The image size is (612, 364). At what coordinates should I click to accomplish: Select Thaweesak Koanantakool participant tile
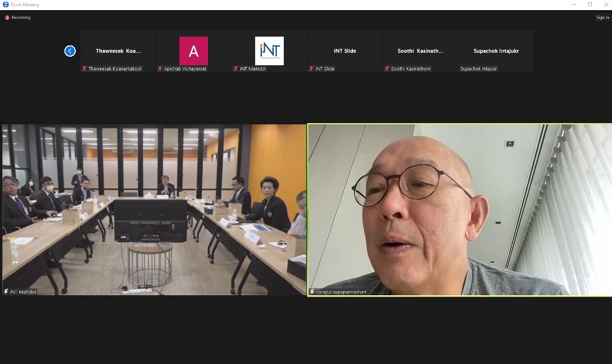(x=118, y=51)
